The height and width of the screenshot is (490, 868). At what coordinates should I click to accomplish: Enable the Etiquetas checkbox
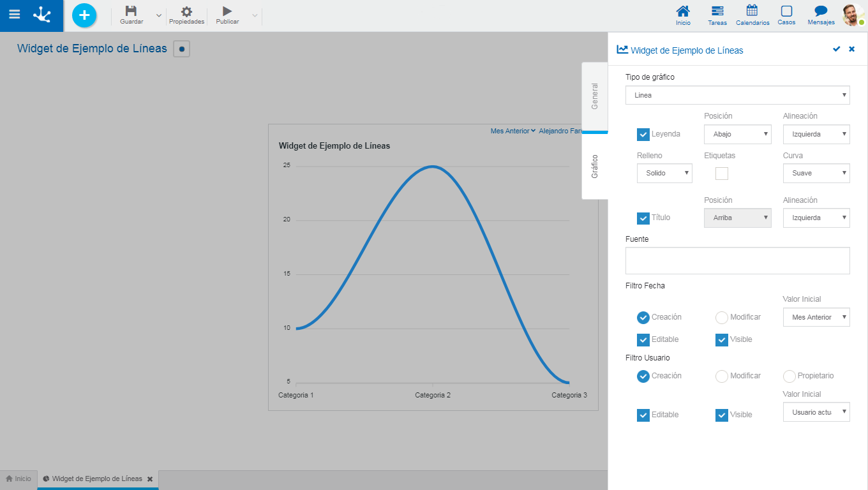tap(722, 174)
